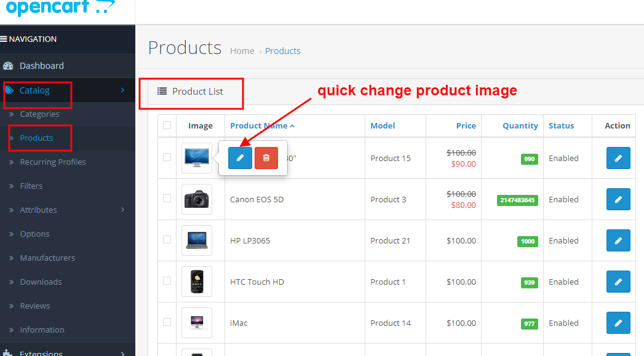Click quantity badge 990
Viewport: 644px width, 356px height.
pos(530,159)
